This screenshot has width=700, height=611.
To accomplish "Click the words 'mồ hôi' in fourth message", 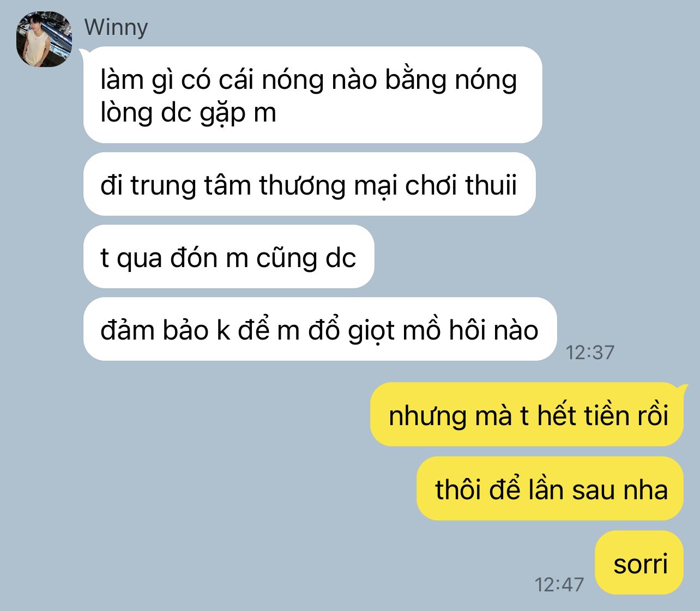I will [x=444, y=330].
